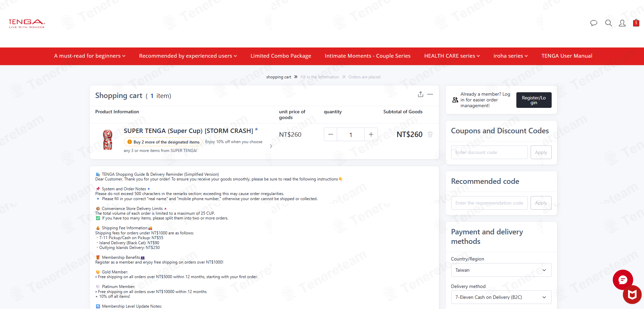
Task: Click the red shield badge icon
Action: pyautogui.click(x=632, y=294)
